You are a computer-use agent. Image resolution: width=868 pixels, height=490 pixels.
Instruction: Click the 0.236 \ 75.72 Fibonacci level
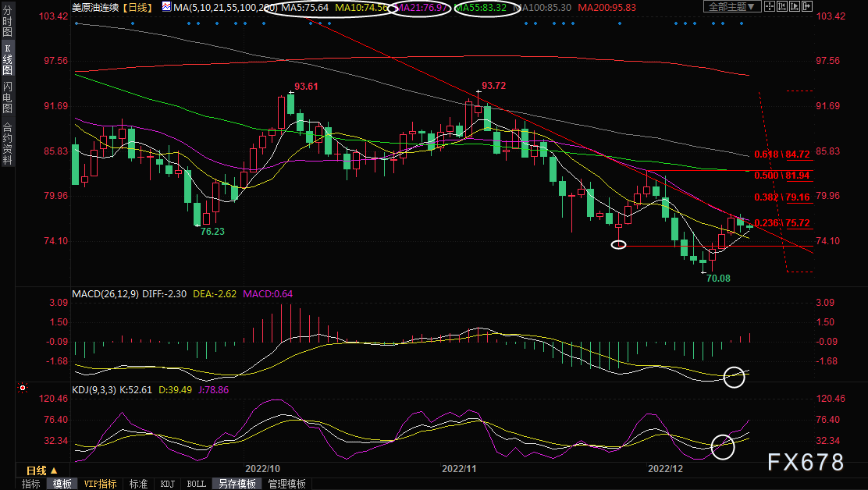tap(782, 223)
